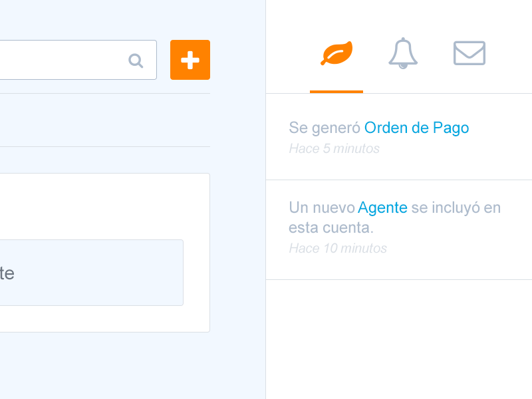Open the orange leaf activity tab
Viewport: 532px width, 399px height.
coord(336,53)
